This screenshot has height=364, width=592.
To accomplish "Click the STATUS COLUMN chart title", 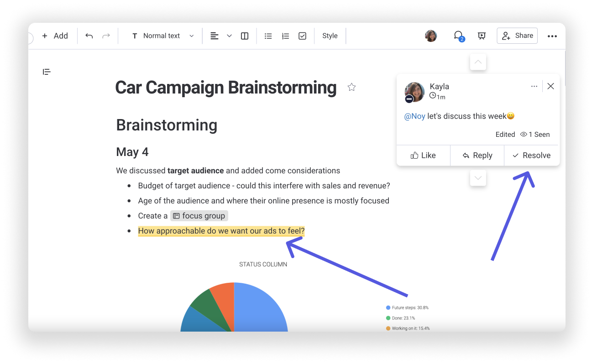I will [263, 264].
